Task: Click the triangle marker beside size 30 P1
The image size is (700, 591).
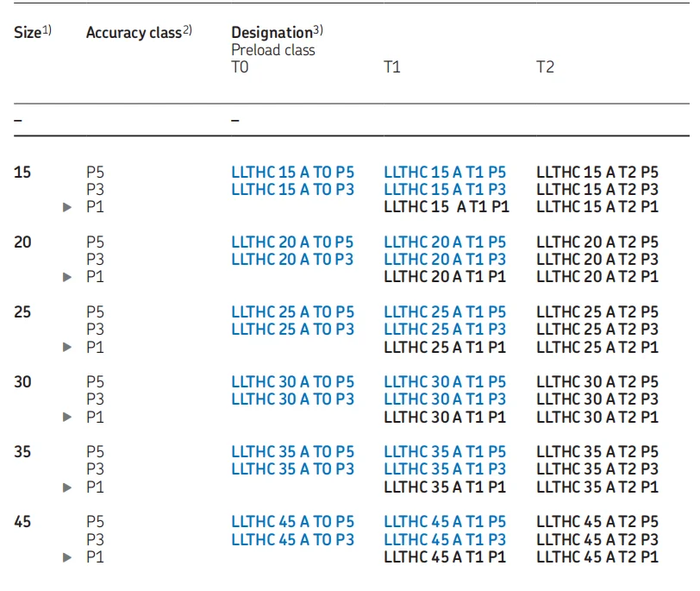Action: tap(67, 417)
